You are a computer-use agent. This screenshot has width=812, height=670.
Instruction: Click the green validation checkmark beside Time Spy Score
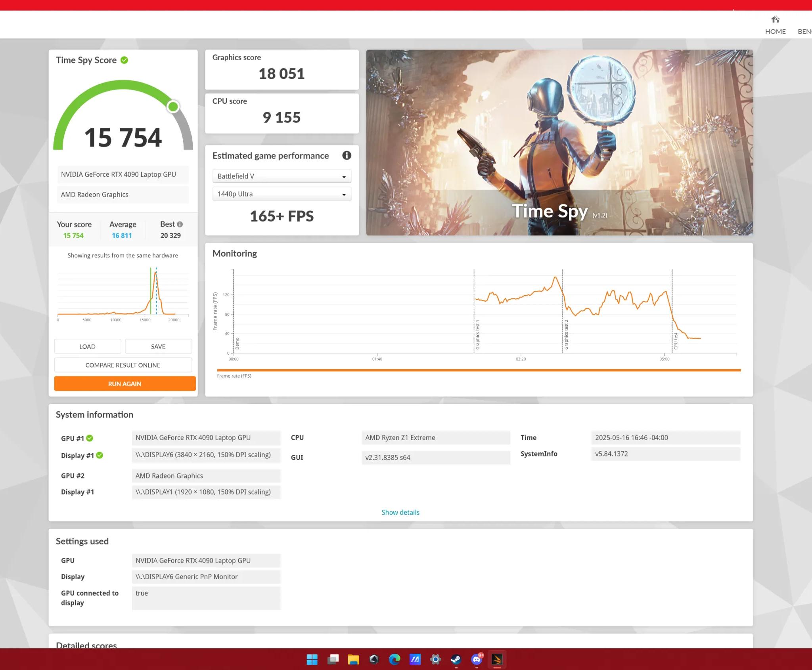[124, 60]
